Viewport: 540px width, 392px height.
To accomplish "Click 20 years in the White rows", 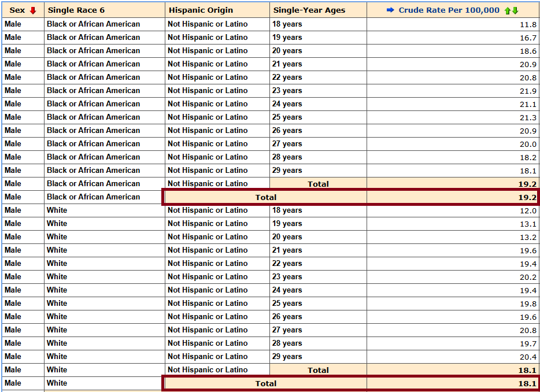I will (287, 236).
